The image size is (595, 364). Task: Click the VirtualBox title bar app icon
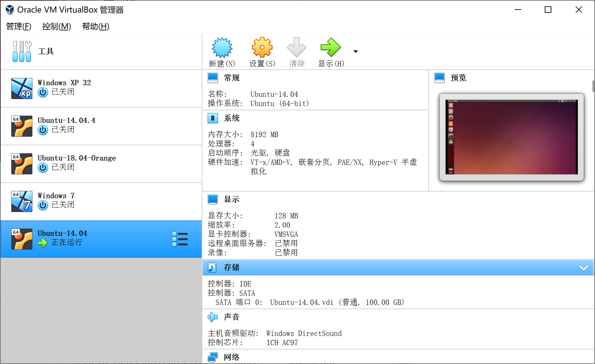click(10, 10)
